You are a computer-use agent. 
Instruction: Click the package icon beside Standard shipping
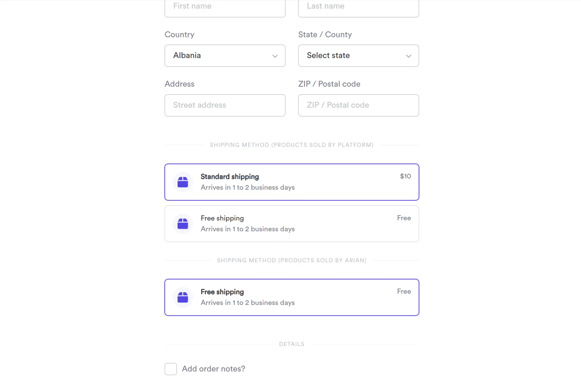(183, 182)
